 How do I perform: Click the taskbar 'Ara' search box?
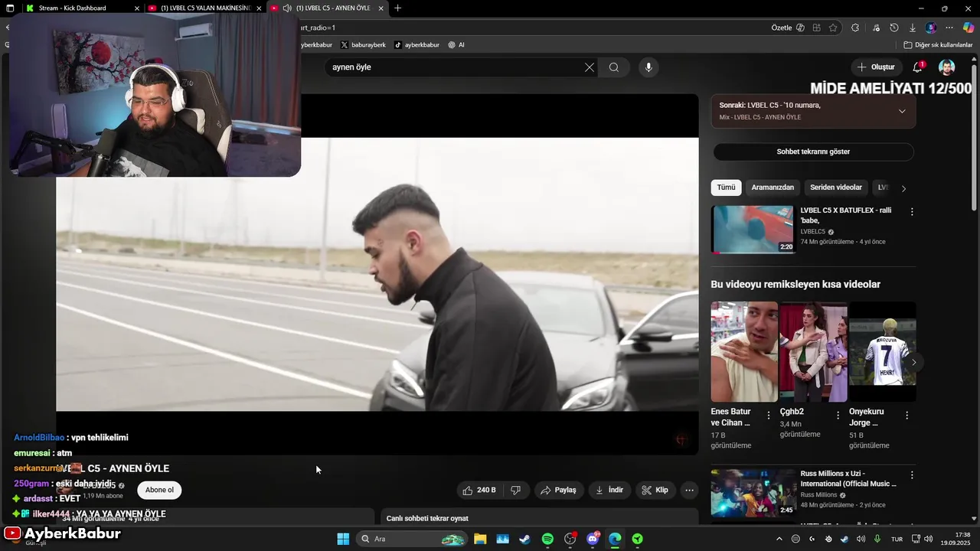click(413, 539)
